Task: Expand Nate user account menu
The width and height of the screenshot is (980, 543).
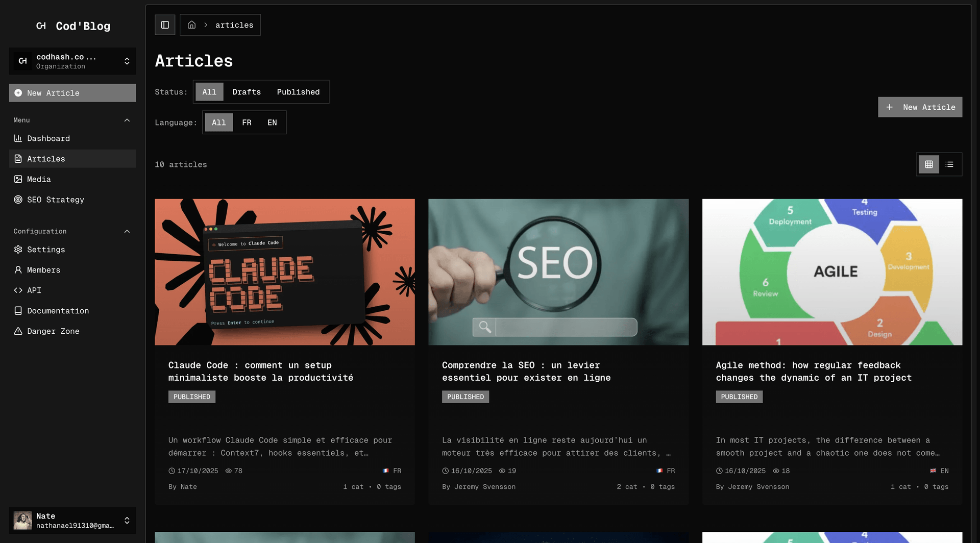Action: click(72, 520)
